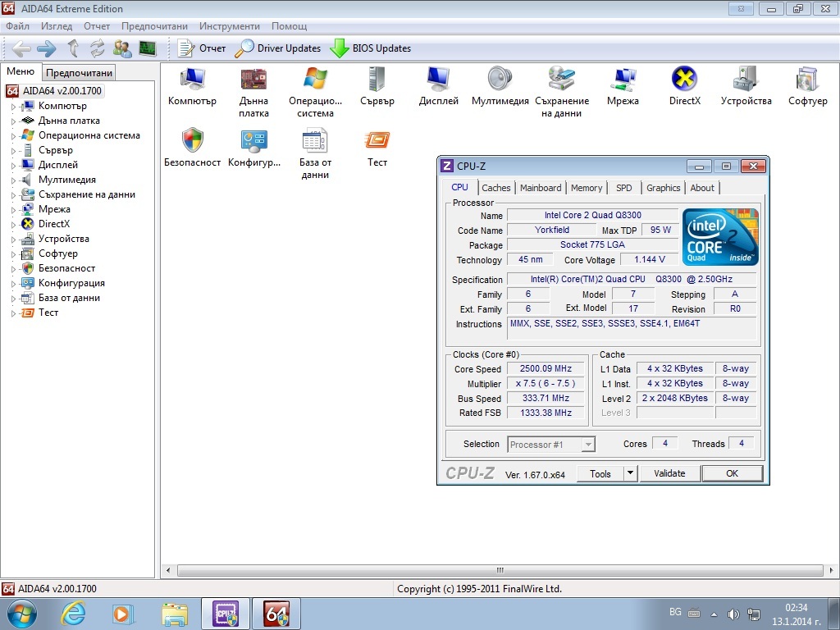The height and width of the screenshot is (630, 840).
Task: Expand the Компютър tree node
Action: tap(13, 107)
